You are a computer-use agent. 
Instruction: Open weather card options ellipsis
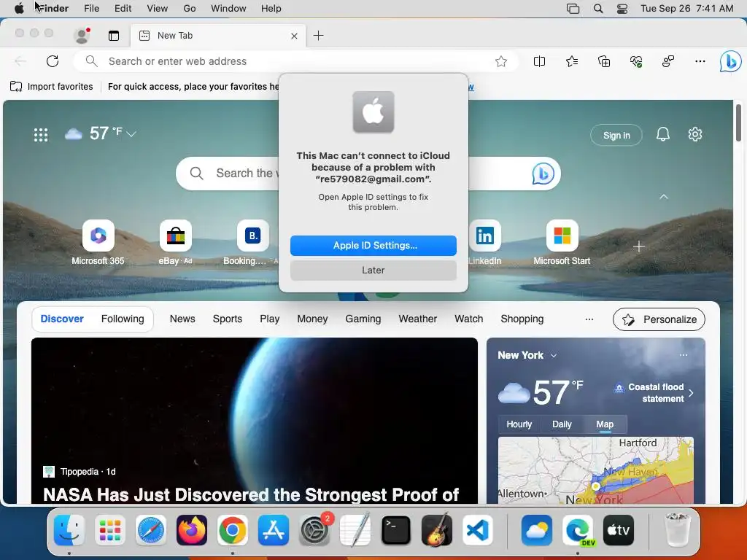point(683,355)
